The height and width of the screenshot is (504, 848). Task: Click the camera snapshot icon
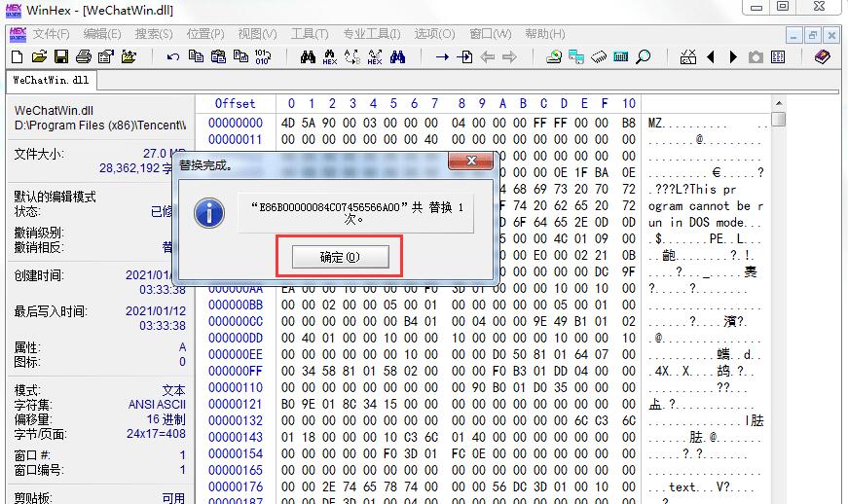[x=756, y=57]
